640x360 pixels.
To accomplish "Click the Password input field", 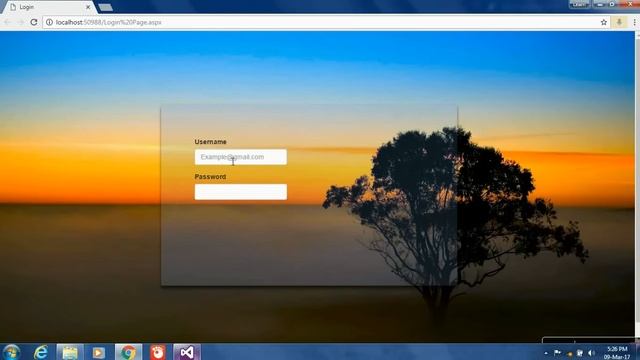I will coord(240,192).
